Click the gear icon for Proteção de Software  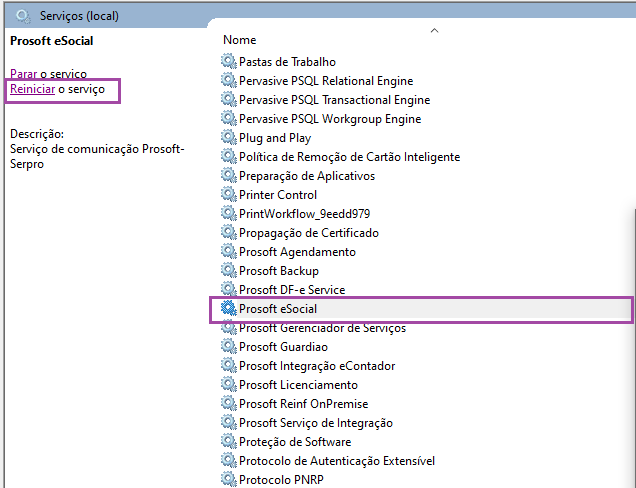pyautogui.click(x=229, y=442)
